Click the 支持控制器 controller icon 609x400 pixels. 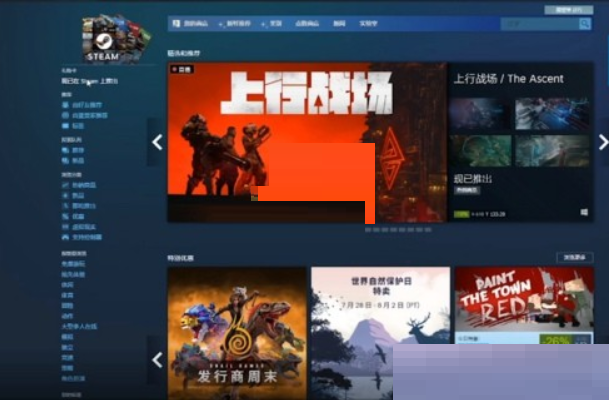(x=65, y=237)
